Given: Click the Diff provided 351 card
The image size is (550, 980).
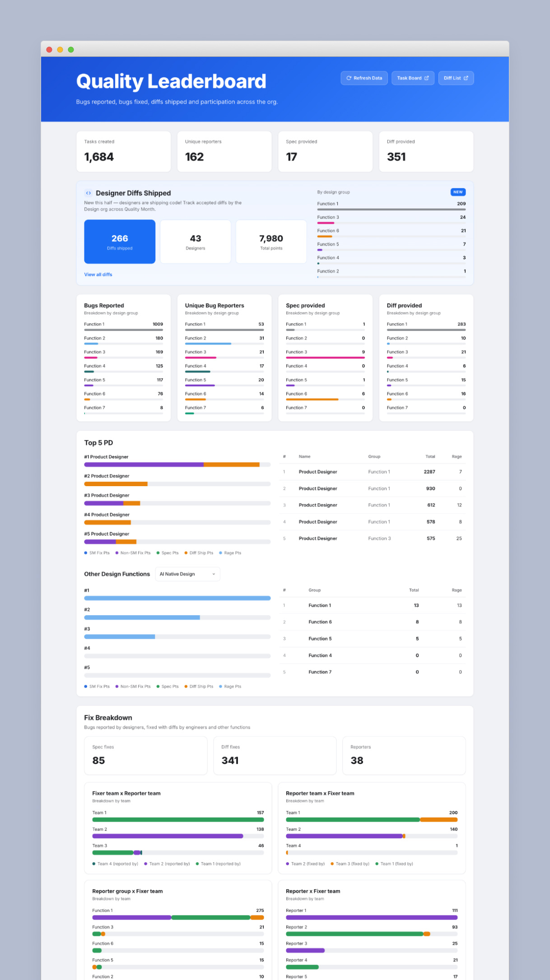Looking at the screenshot, I should (x=426, y=152).
